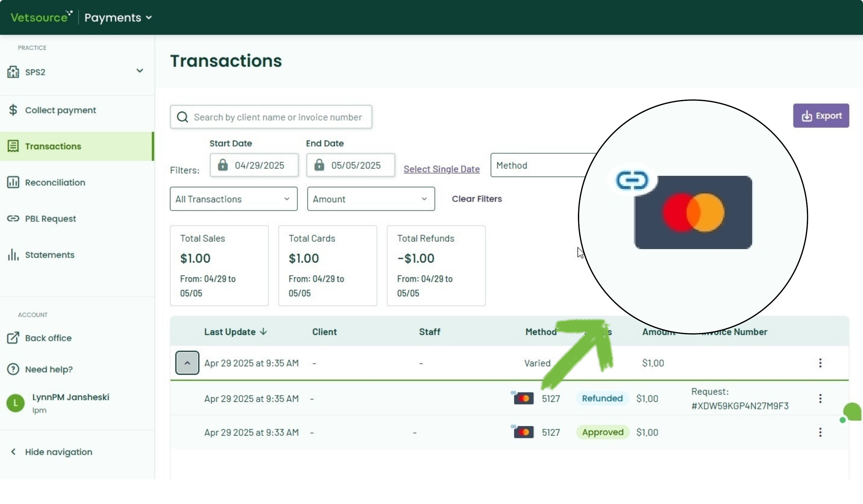Click the Need help question mark icon
The image size is (863, 504).
(13, 369)
